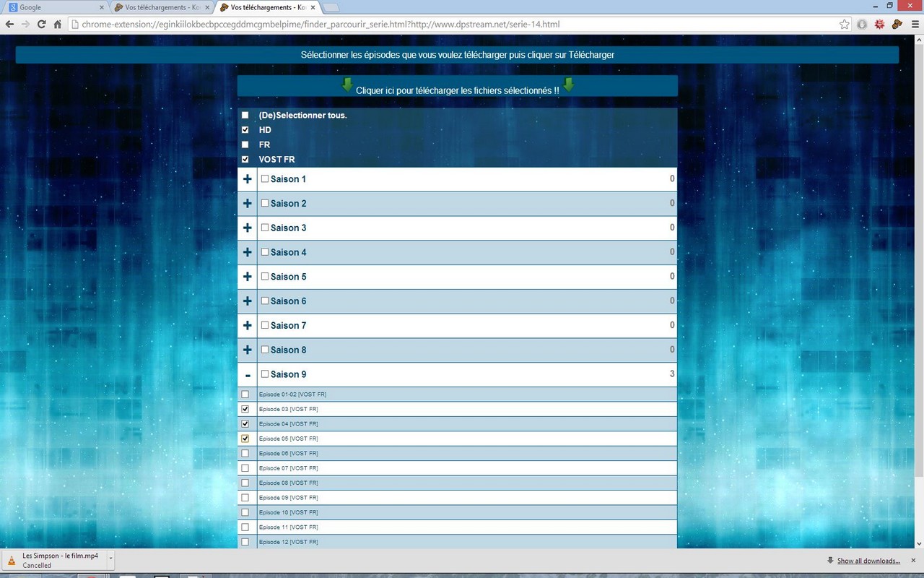Reload the current page
Screen dimensions: 924x578
coord(42,24)
